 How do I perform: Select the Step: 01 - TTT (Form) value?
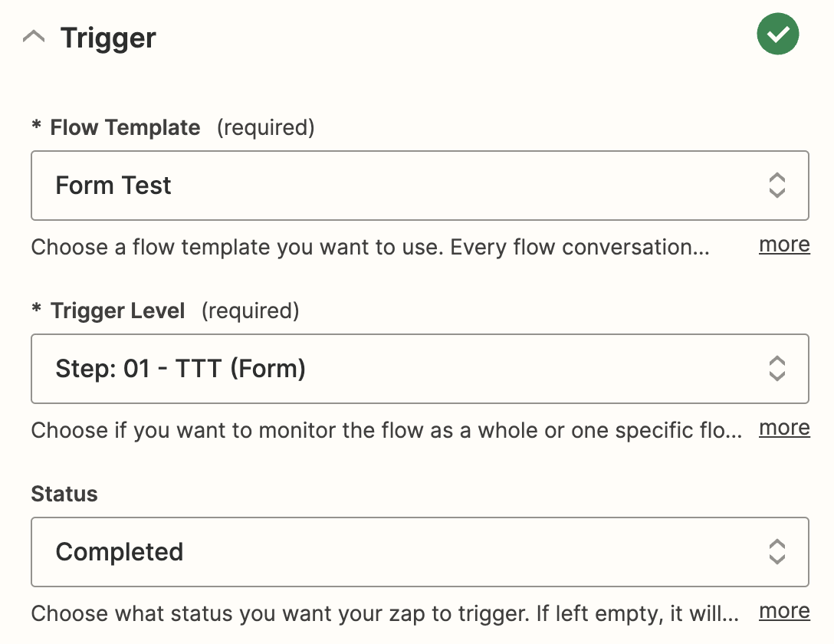[180, 369]
